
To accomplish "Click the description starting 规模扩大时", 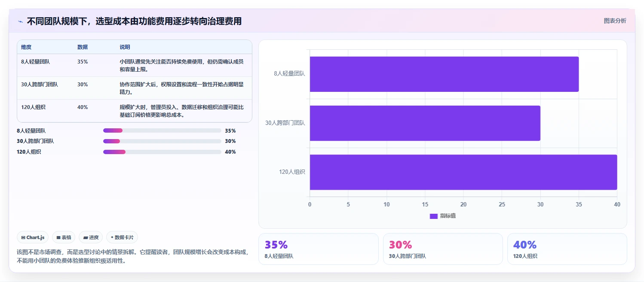I will pyautogui.click(x=182, y=111).
